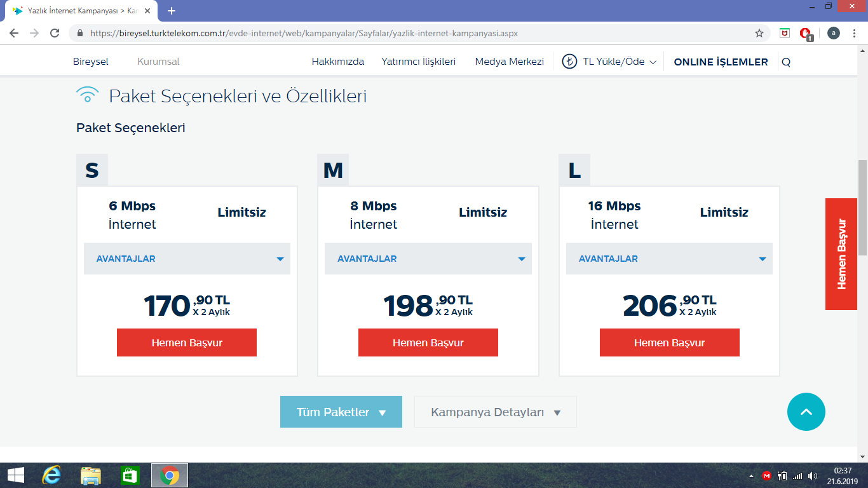Open the TL Yükle/Öde dropdown
The height and width of the screenshot is (488, 868).
click(620, 62)
